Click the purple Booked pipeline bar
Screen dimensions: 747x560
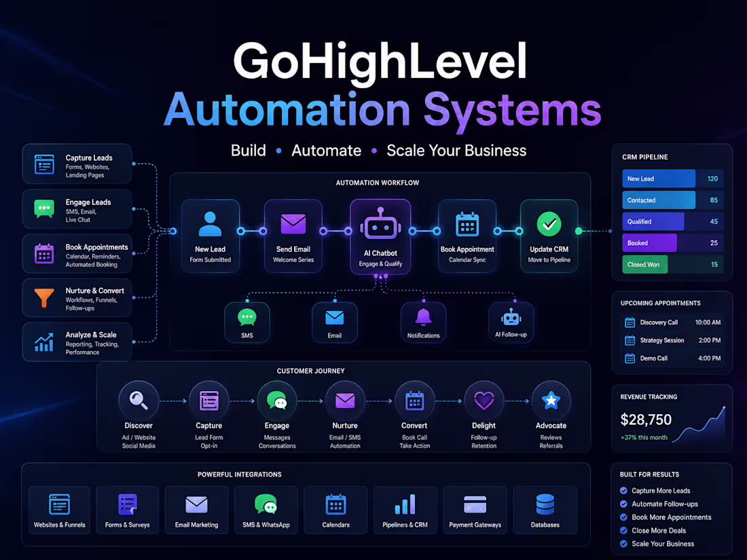point(649,243)
